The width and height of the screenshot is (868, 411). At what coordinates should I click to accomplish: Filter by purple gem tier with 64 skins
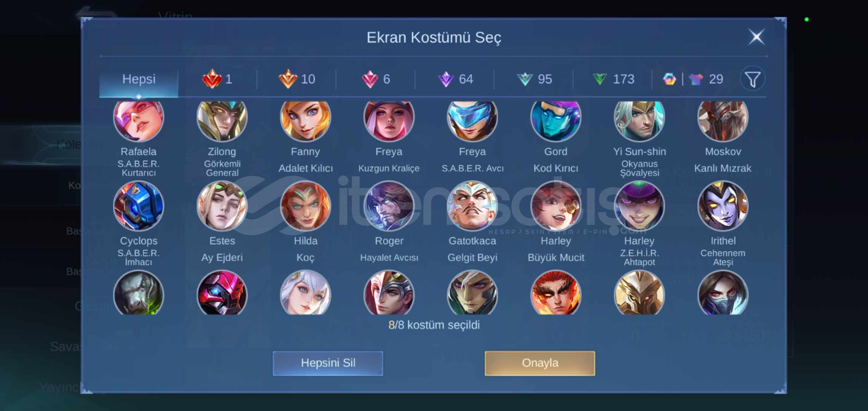[455, 79]
